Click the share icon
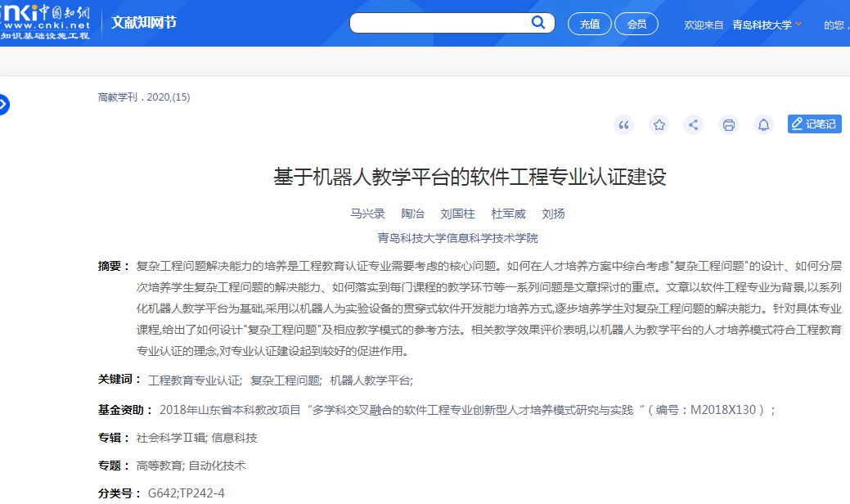Screen dimensions: 850x504 tap(694, 124)
